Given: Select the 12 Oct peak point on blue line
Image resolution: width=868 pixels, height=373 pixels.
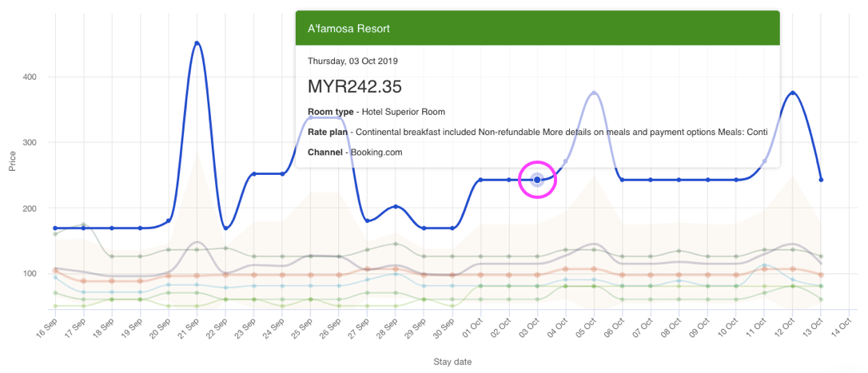Looking at the screenshot, I should [x=792, y=93].
